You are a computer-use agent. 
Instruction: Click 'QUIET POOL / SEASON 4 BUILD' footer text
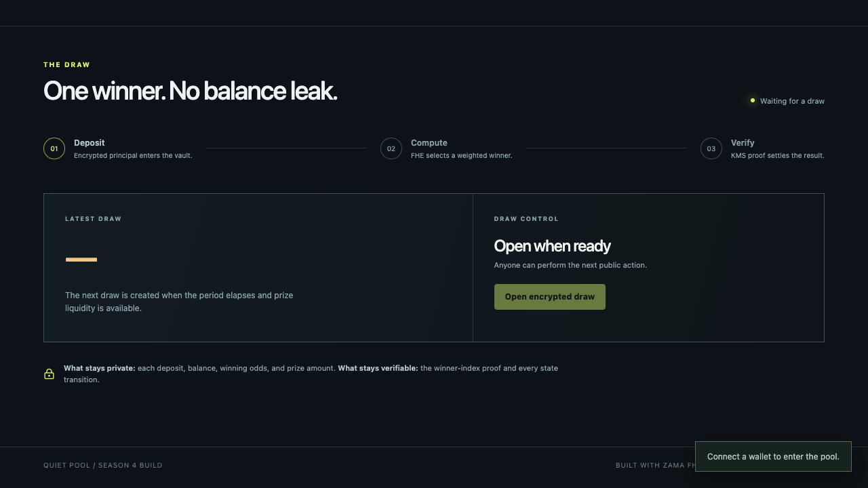coord(103,466)
